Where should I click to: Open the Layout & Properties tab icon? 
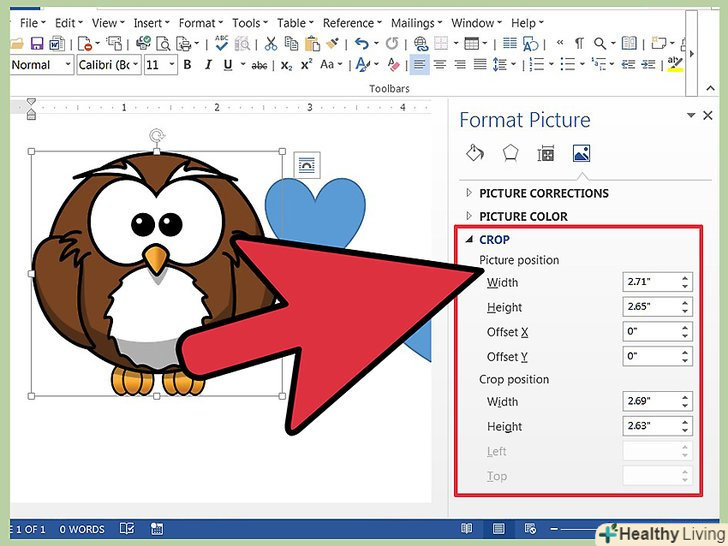(x=545, y=153)
